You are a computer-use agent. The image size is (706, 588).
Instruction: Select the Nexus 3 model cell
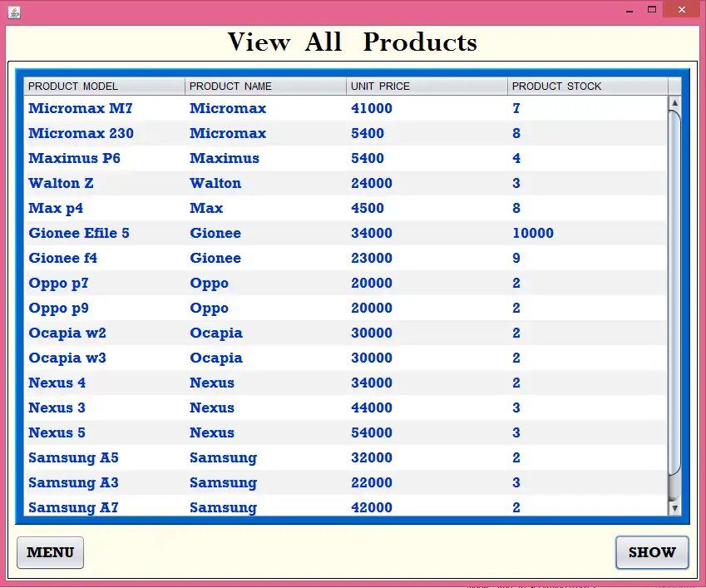pyautogui.click(x=105, y=408)
